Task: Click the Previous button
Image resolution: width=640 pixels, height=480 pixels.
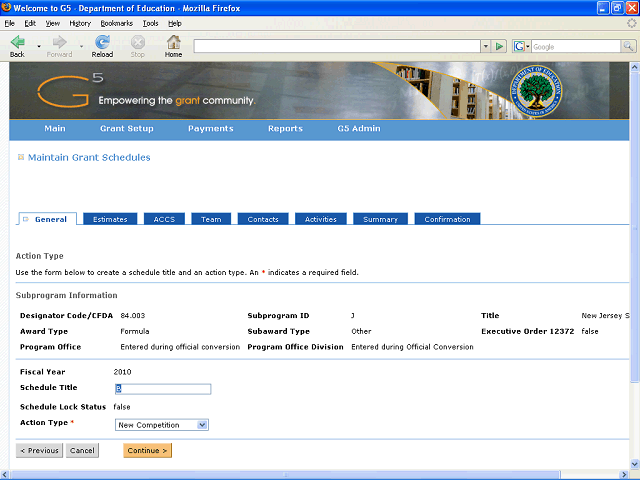Action: (x=40, y=450)
